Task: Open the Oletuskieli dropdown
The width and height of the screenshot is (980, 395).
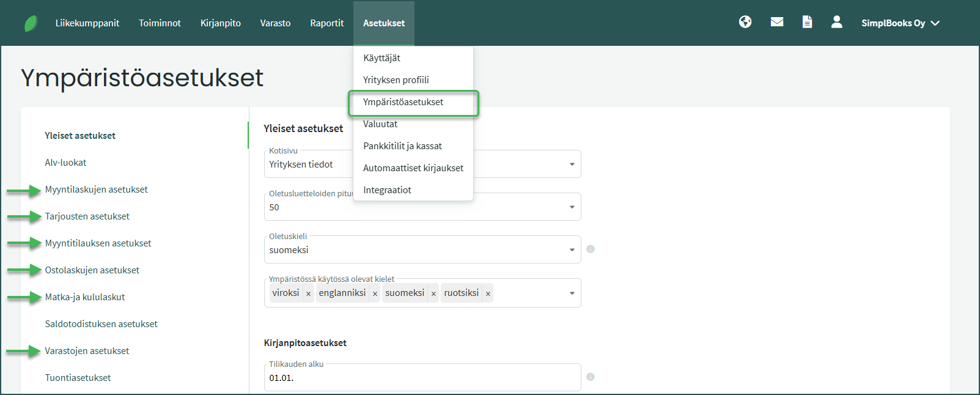Action: click(x=572, y=249)
